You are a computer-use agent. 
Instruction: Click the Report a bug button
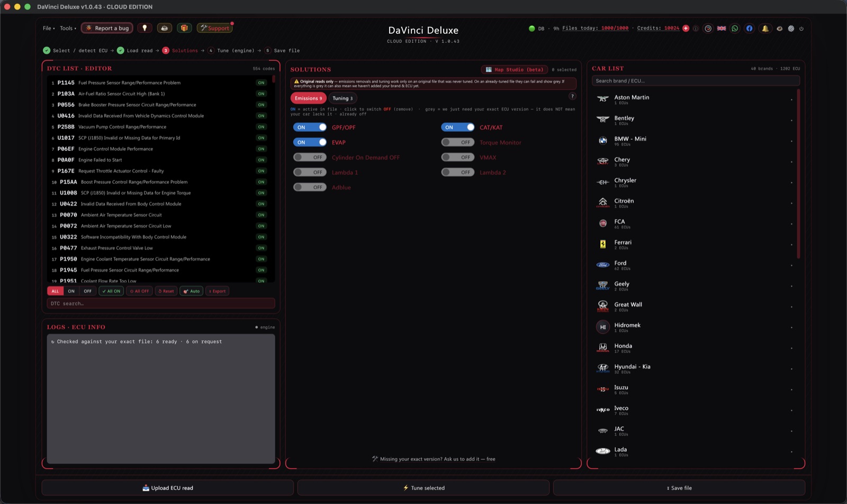108,28
